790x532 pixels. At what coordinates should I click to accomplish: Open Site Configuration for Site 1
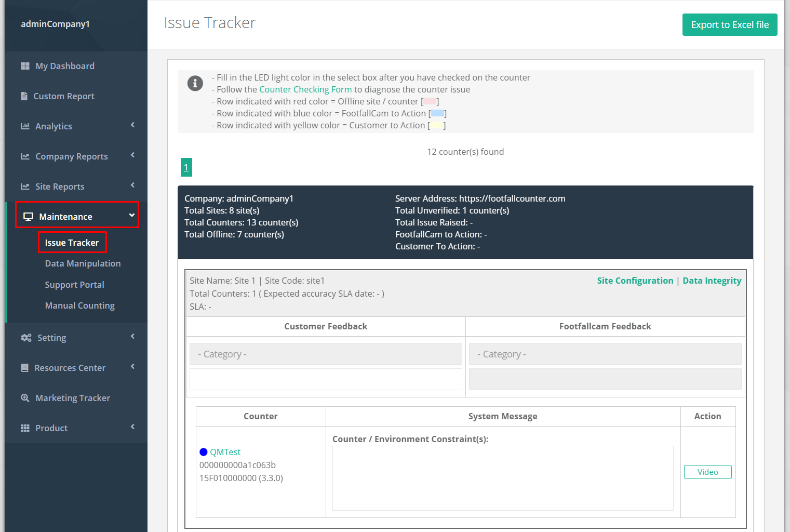click(635, 280)
